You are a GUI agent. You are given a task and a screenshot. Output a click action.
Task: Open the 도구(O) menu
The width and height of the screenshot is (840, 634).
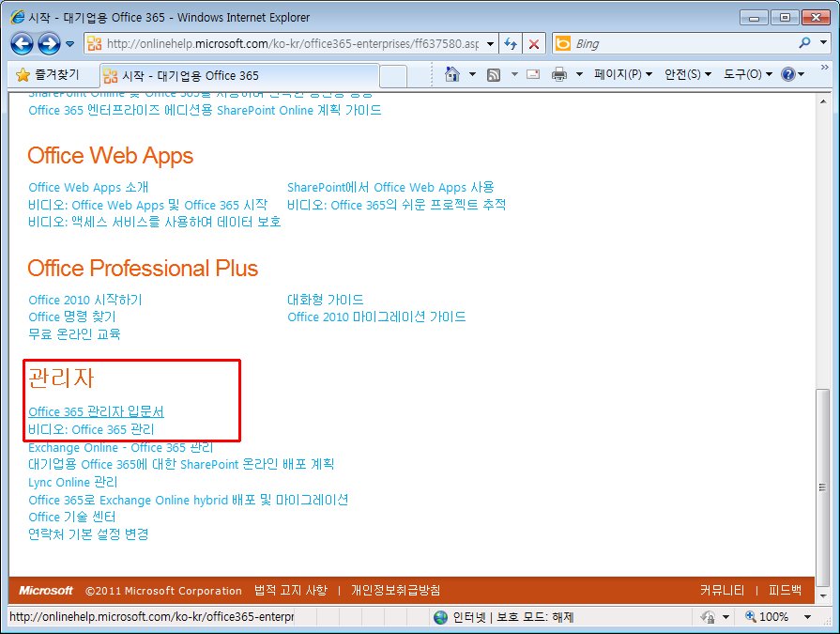tap(747, 74)
